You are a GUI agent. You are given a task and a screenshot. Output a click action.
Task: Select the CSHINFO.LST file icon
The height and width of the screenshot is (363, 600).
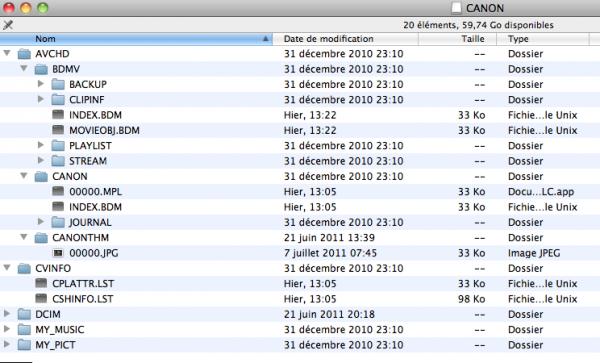point(41,298)
